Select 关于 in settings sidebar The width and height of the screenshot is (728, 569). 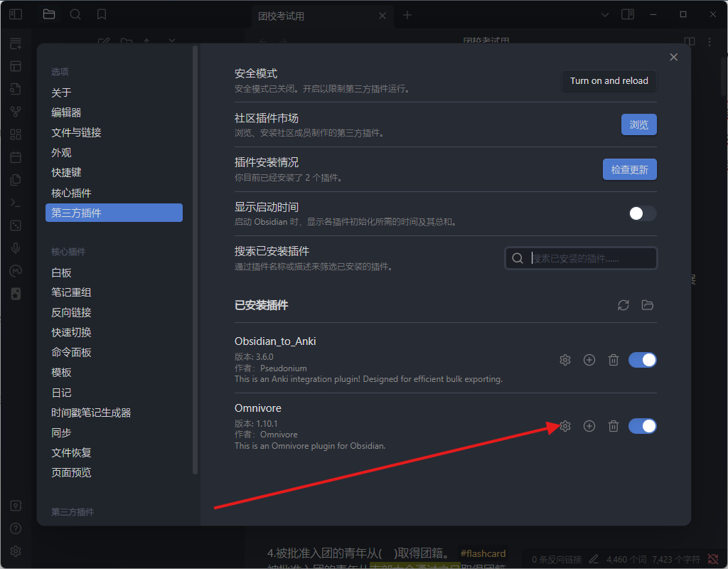coord(114,93)
